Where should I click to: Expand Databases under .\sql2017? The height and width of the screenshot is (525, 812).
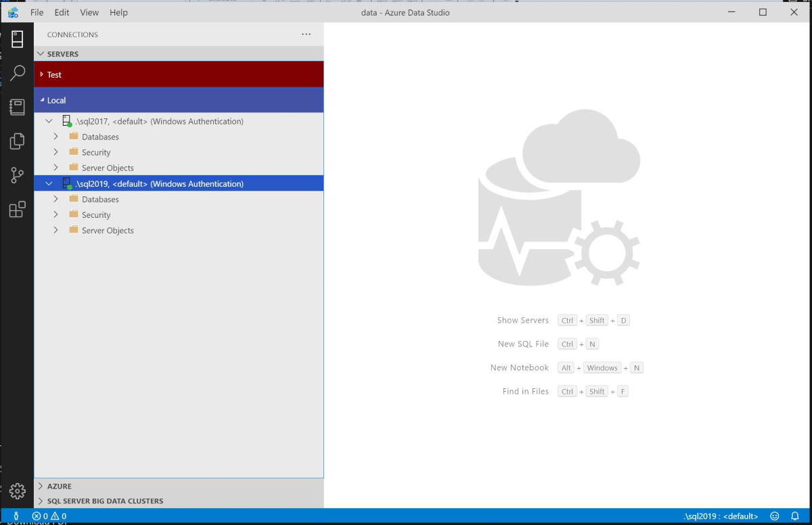click(x=56, y=137)
